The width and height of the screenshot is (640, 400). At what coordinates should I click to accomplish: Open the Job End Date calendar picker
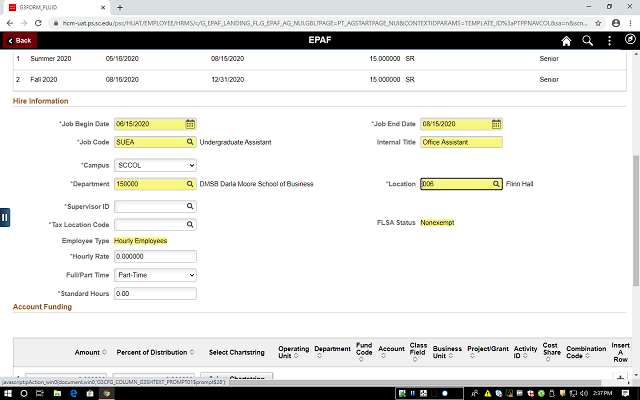pos(496,124)
